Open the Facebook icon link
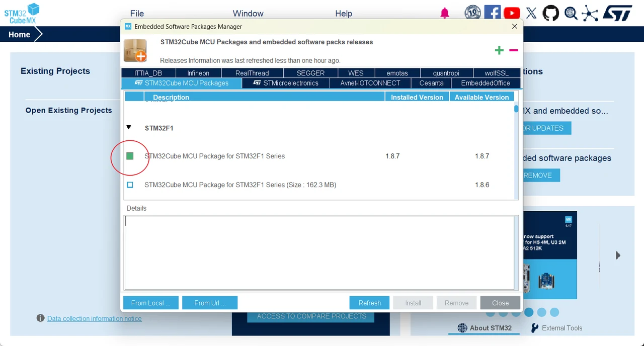644x346 pixels. pyautogui.click(x=492, y=13)
